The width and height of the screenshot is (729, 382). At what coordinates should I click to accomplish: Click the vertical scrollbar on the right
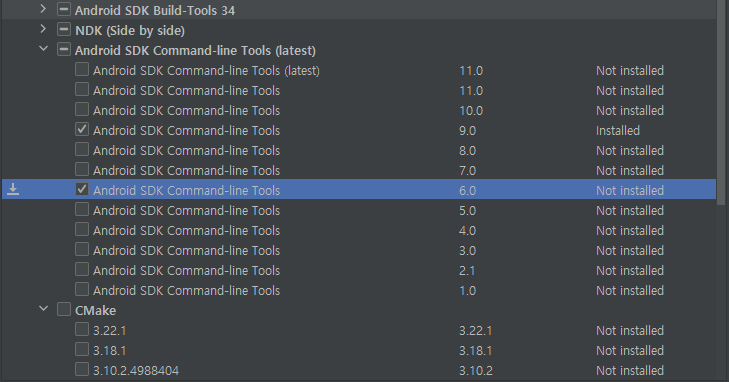pyautogui.click(x=721, y=102)
